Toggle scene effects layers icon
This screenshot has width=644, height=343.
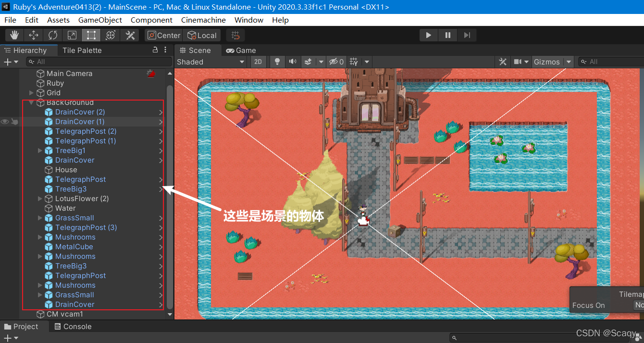click(308, 62)
